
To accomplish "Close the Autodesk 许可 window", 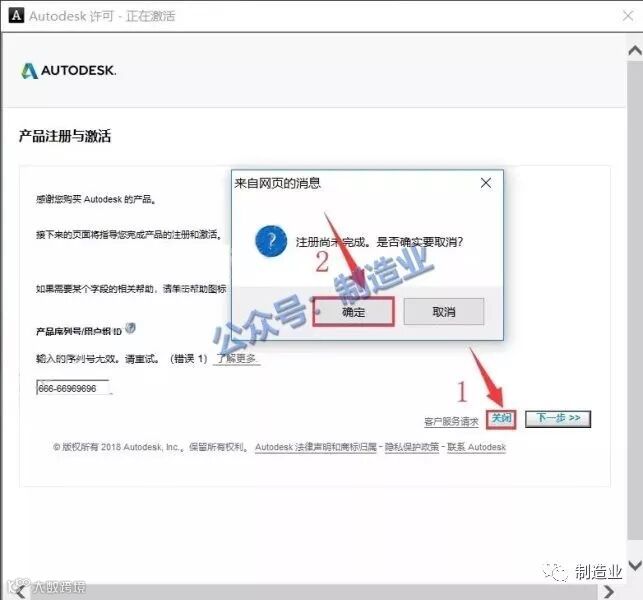I will pos(628,16).
